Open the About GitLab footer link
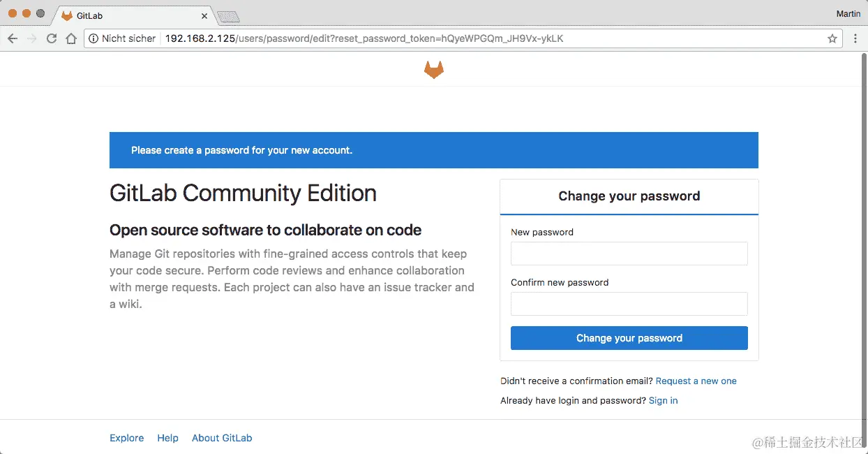 point(222,438)
